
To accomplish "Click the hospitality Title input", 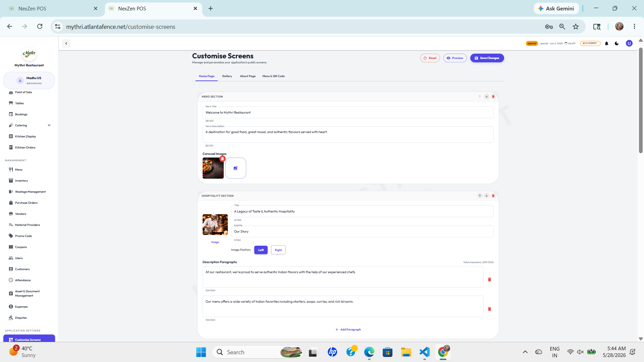I will [362, 212].
